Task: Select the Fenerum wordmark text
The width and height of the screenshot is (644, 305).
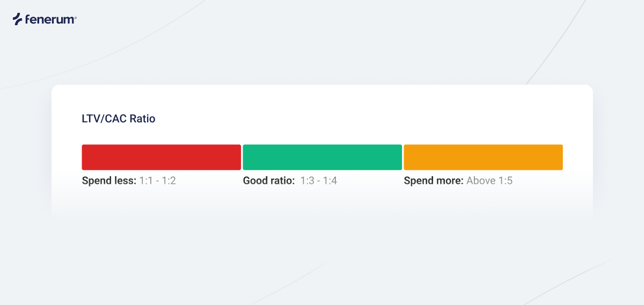Action: (50, 20)
